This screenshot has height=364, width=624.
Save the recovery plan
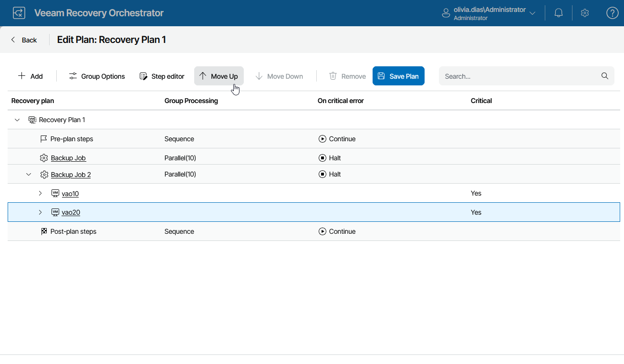[398, 76]
